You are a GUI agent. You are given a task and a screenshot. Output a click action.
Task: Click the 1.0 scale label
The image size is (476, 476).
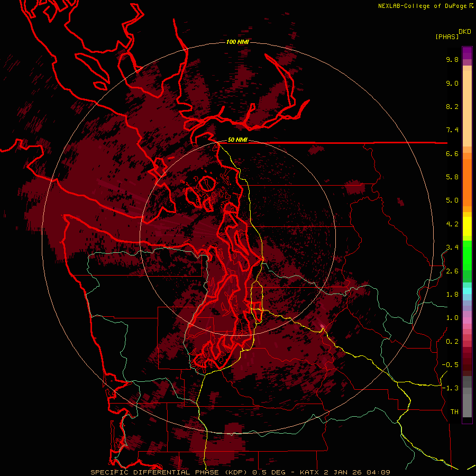[x=452, y=318]
